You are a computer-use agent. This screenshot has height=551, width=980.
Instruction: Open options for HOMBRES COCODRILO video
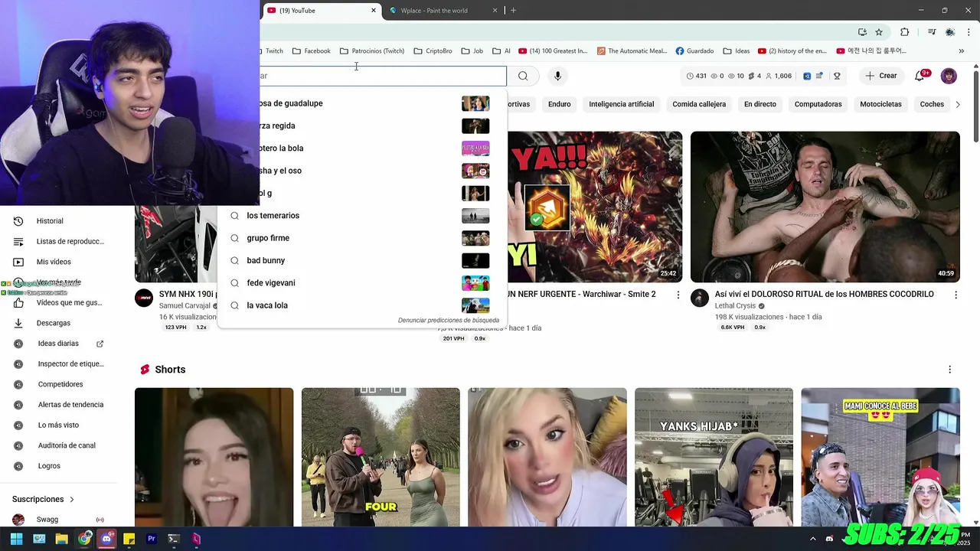(x=955, y=295)
